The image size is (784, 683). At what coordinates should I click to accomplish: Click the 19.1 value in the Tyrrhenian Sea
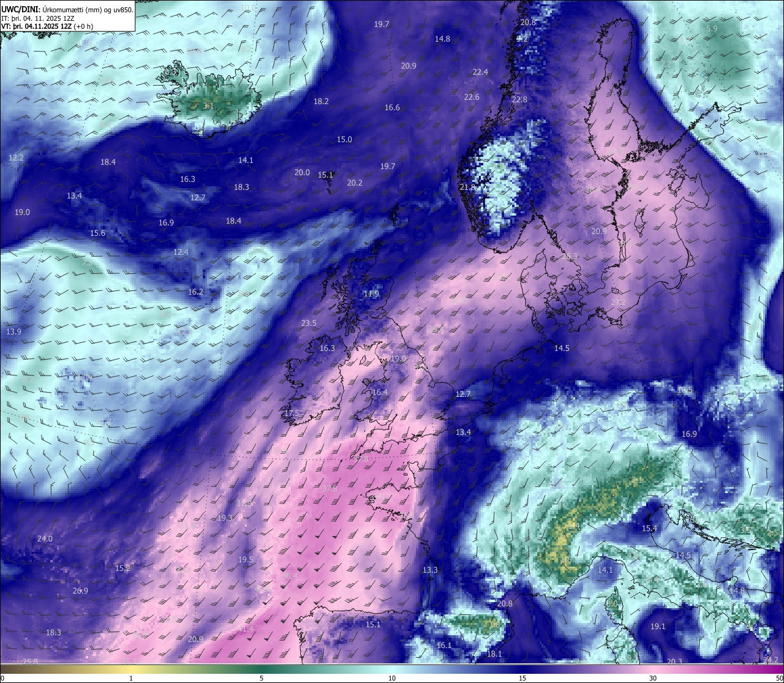click(x=658, y=627)
